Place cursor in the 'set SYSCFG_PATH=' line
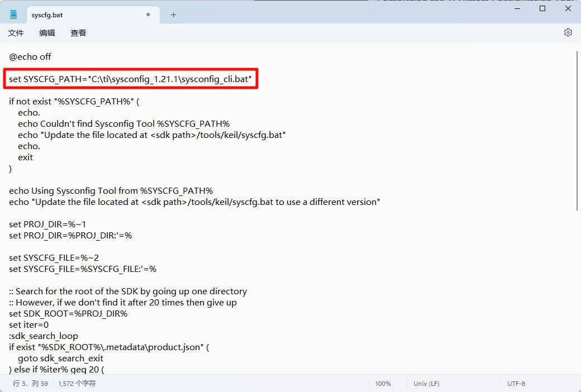581x392 pixels. pos(130,79)
